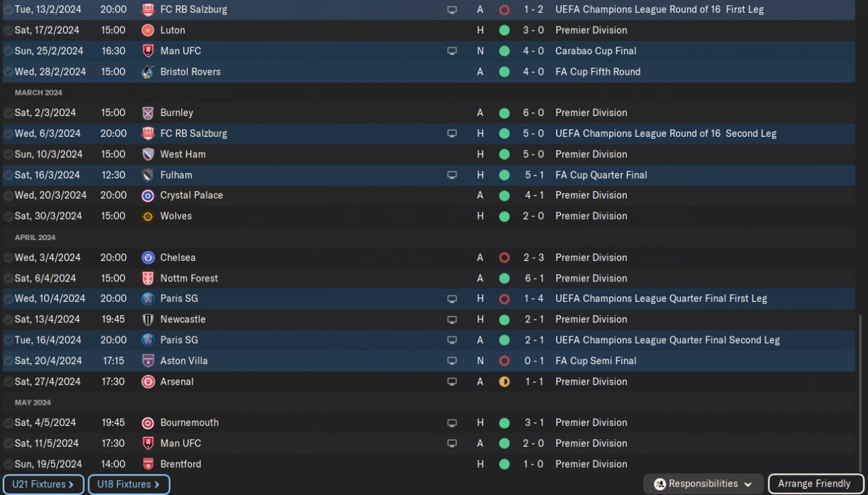Click the loss result indicator for the Chelsea match
The width and height of the screenshot is (868, 495).
[x=504, y=258]
